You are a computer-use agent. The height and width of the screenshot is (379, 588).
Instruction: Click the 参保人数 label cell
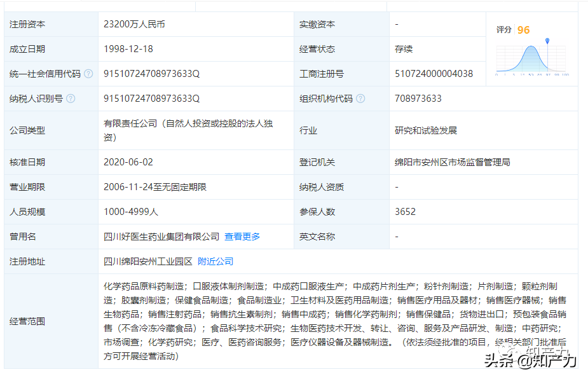pos(341,212)
